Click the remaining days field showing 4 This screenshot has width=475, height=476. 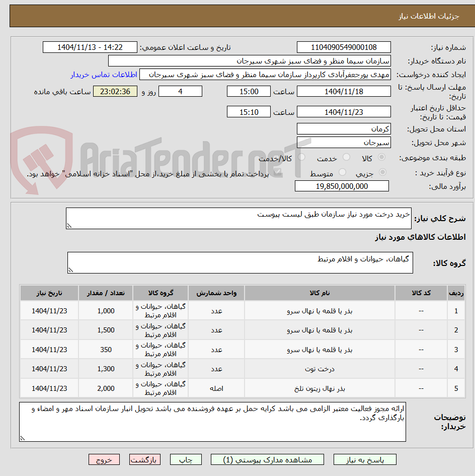[x=181, y=91]
